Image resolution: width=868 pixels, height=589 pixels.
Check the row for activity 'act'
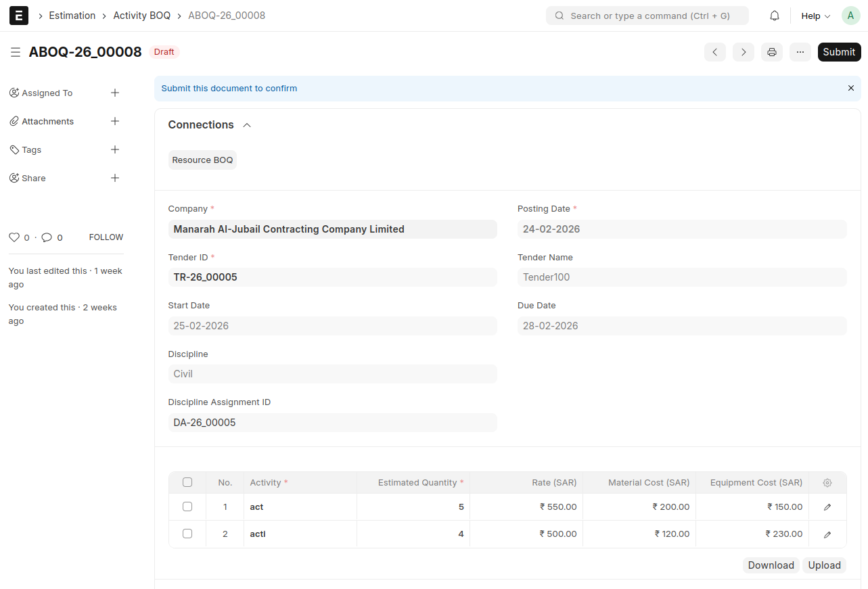coord(187,506)
